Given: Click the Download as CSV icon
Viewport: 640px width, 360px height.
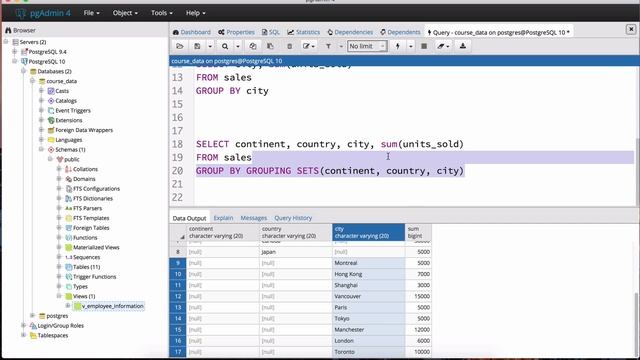Looking at the screenshot, I should coord(463,46).
